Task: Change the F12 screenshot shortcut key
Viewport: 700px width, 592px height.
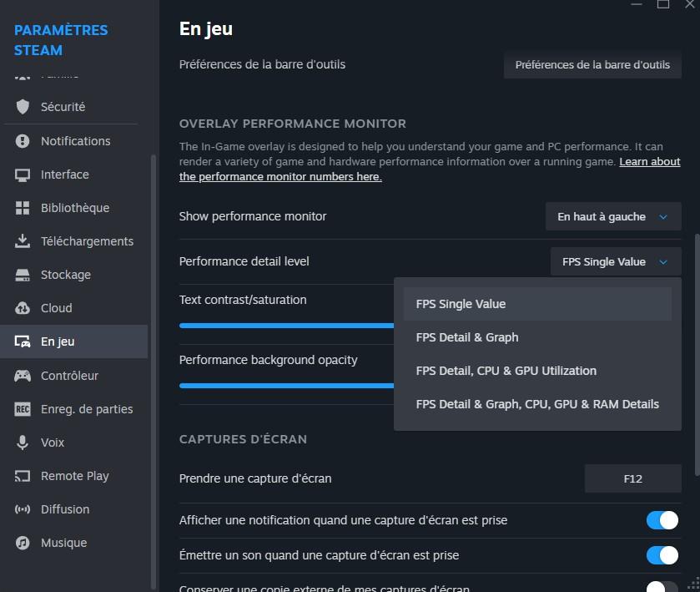Action: [632, 478]
